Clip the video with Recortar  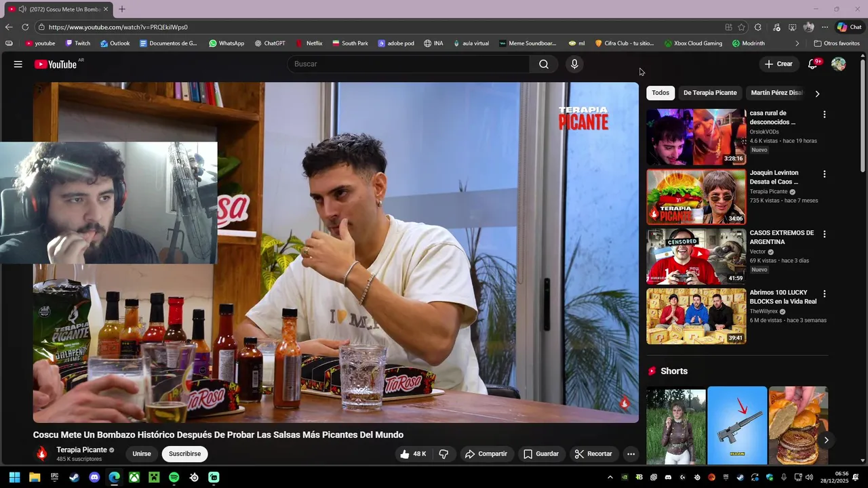coord(594,454)
